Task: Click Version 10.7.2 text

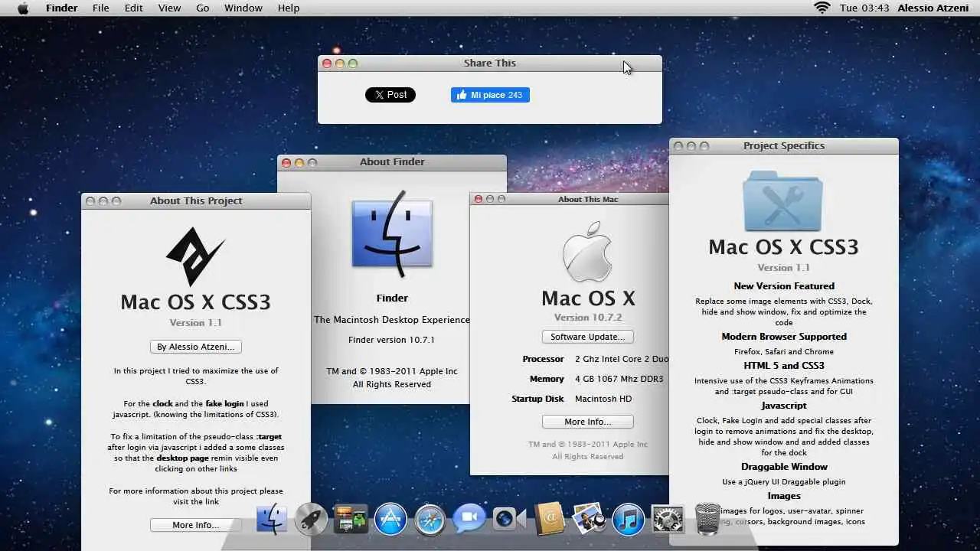Action: click(588, 318)
